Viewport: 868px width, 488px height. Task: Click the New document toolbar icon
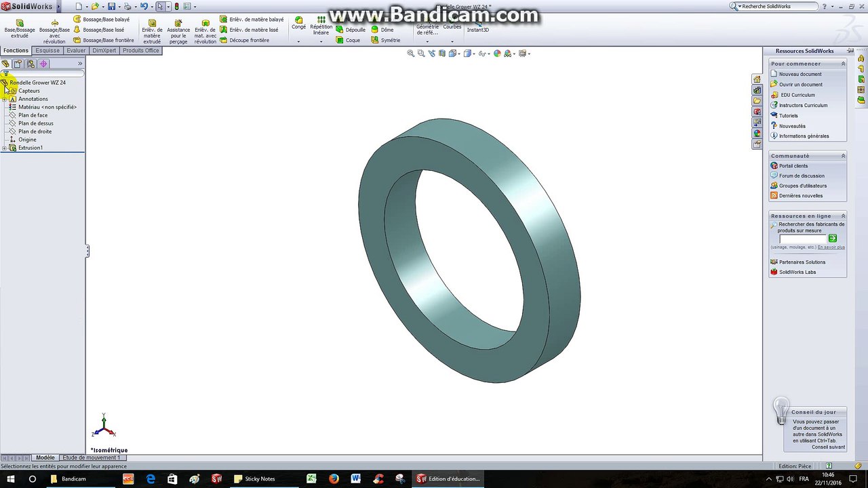[x=78, y=6]
